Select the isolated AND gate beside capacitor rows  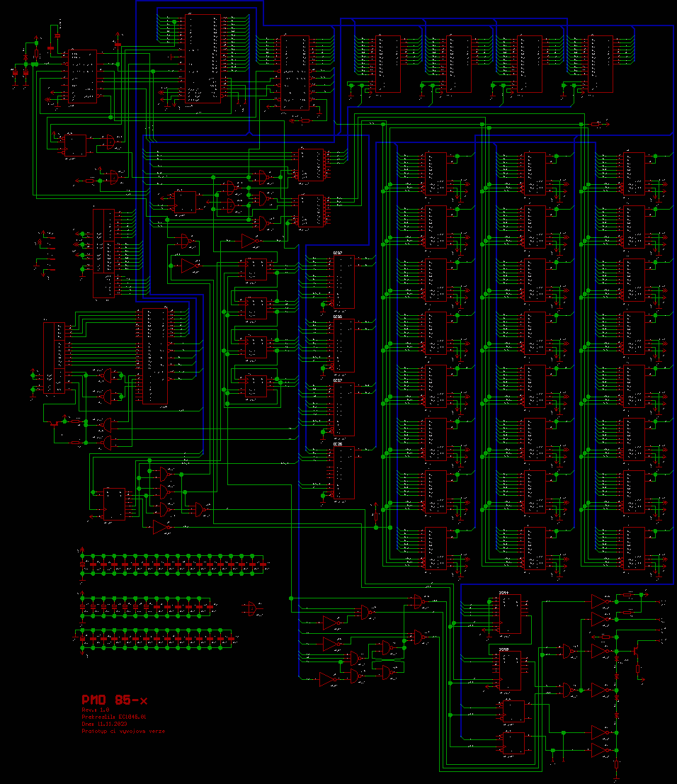251,608
